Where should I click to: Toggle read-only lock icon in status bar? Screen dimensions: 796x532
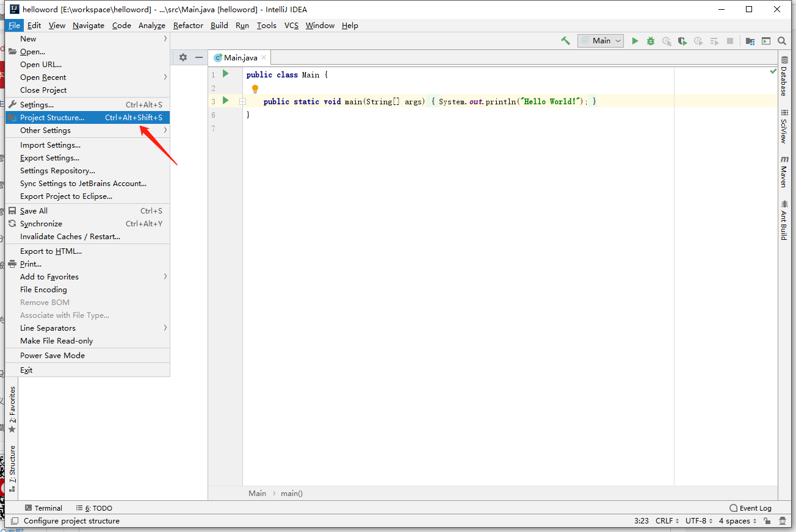[768, 521]
